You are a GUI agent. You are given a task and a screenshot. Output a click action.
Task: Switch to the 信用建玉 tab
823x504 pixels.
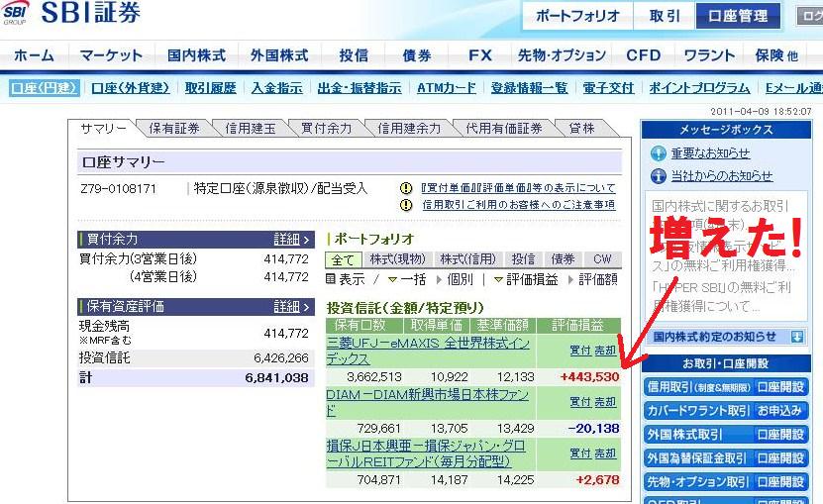click(250, 129)
